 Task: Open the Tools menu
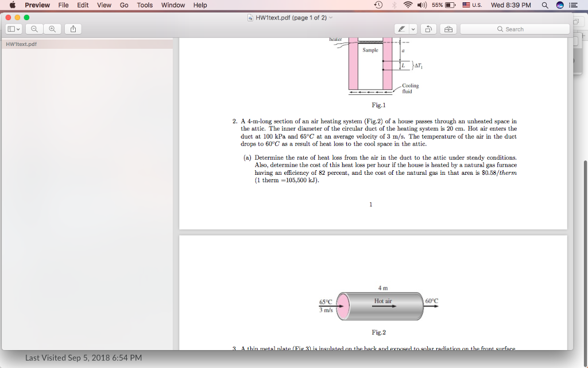[144, 5]
